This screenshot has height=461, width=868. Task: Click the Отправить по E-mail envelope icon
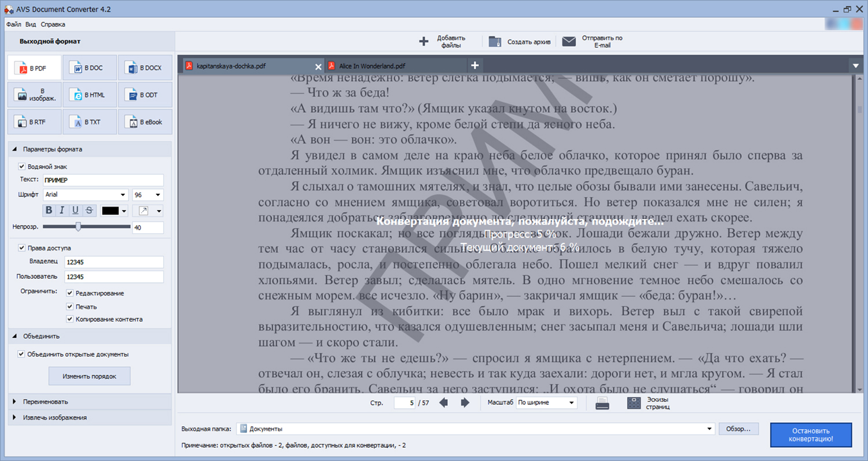[569, 42]
